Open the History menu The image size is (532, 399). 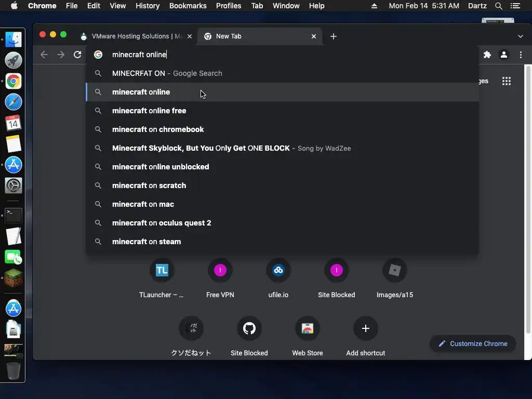[148, 6]
